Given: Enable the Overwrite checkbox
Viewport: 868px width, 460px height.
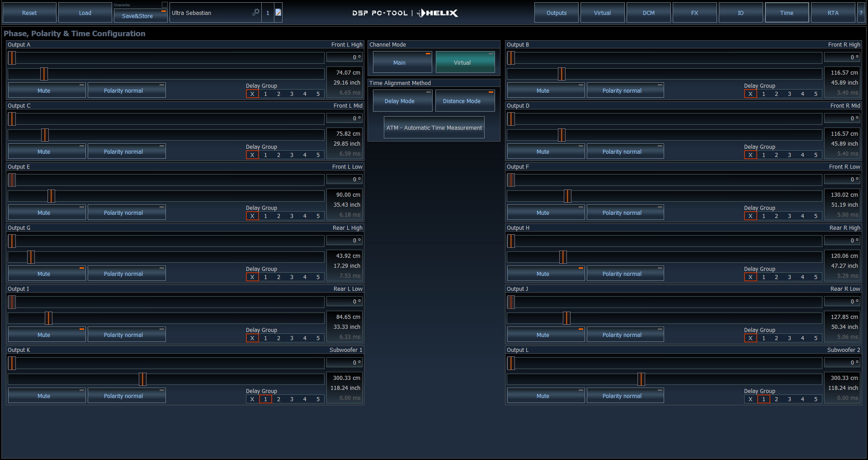Looking at the screenshot, I should pos(164,4).
